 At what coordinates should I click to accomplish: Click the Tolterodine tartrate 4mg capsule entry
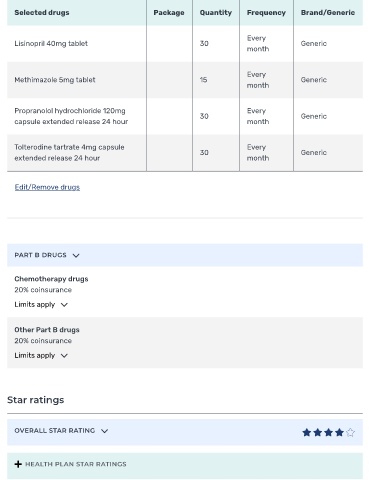(x=69, y=152)
